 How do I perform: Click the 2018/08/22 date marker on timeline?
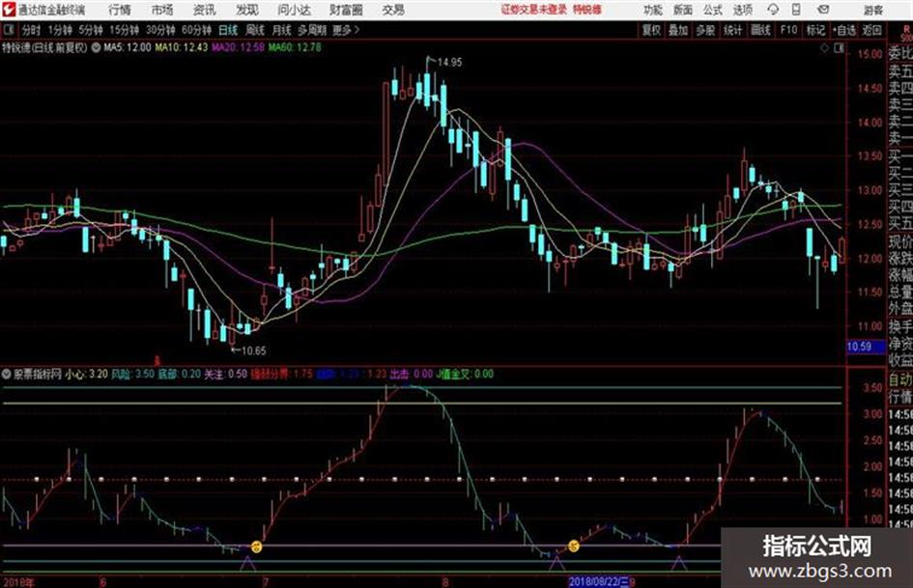(599, 581)
